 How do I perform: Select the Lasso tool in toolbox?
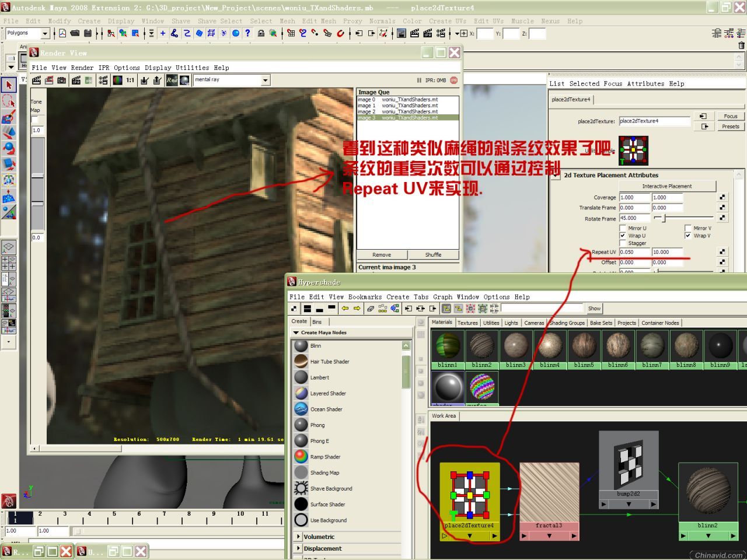tap(9, 101)
